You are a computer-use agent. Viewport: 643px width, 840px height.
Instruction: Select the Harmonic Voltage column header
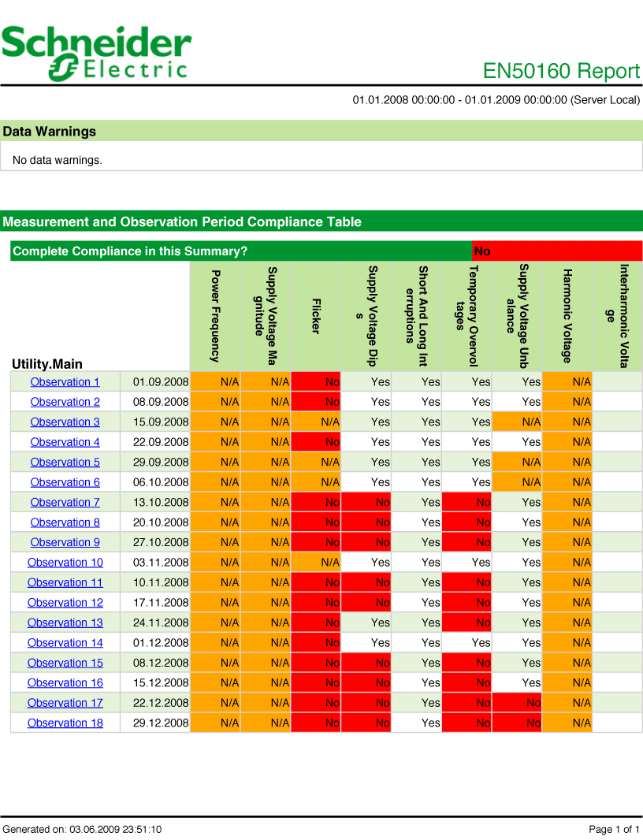(567, 316)
